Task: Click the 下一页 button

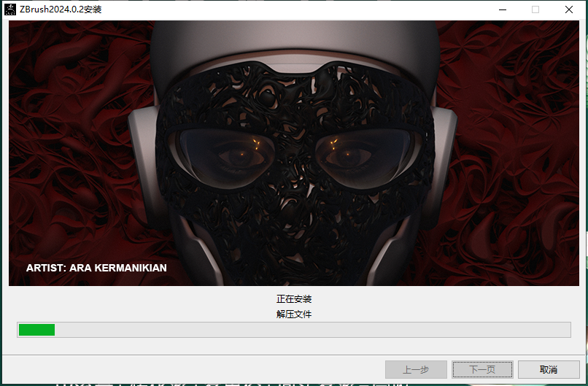Action: pos(482,369)
